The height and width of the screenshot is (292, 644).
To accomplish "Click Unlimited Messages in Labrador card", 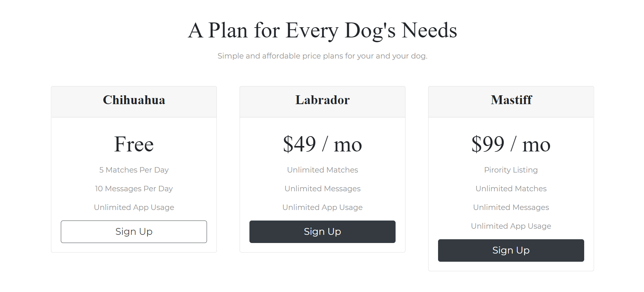I will [323, 189].
